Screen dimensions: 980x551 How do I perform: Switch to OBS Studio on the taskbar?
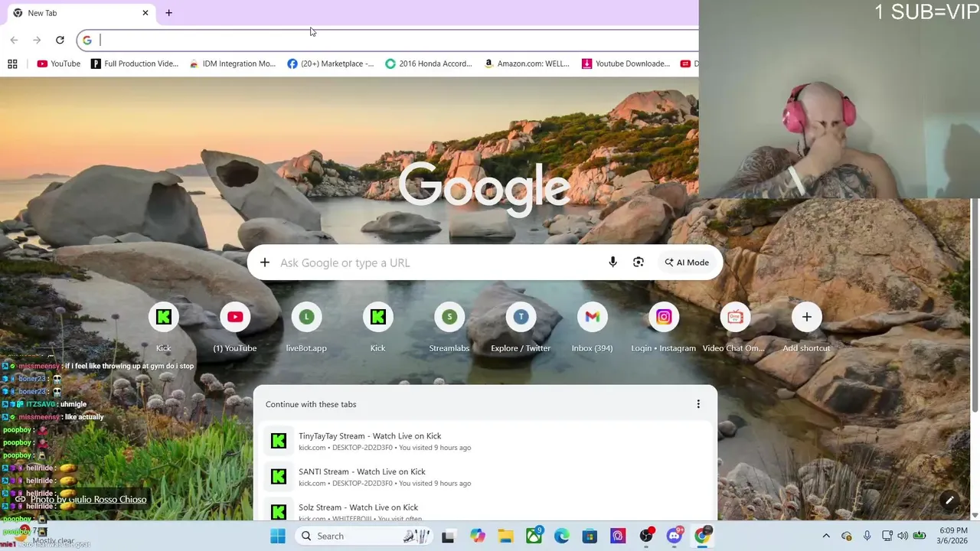click(646, 536)
